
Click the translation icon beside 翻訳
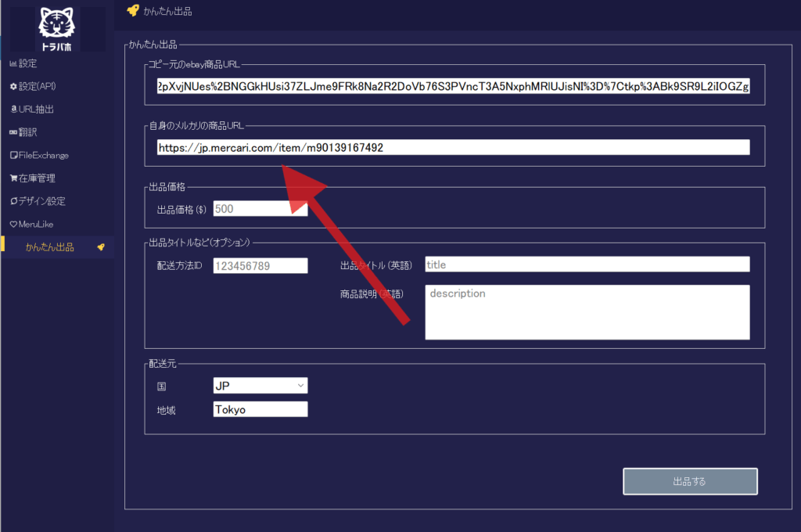(x=13, y=132)
